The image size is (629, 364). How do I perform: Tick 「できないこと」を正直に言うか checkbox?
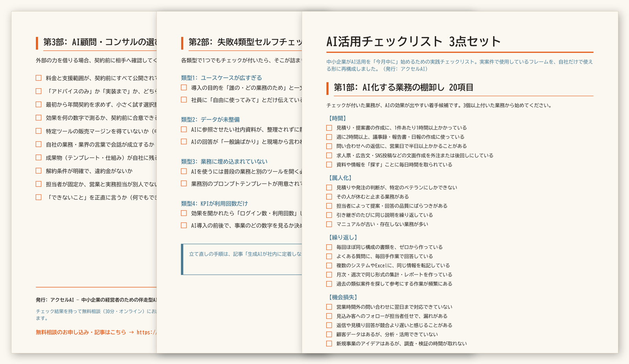[x=39, y=197]
